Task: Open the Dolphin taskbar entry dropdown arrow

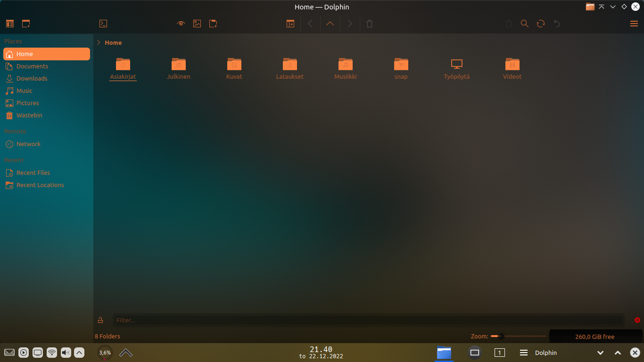Action: pos(601,352)
